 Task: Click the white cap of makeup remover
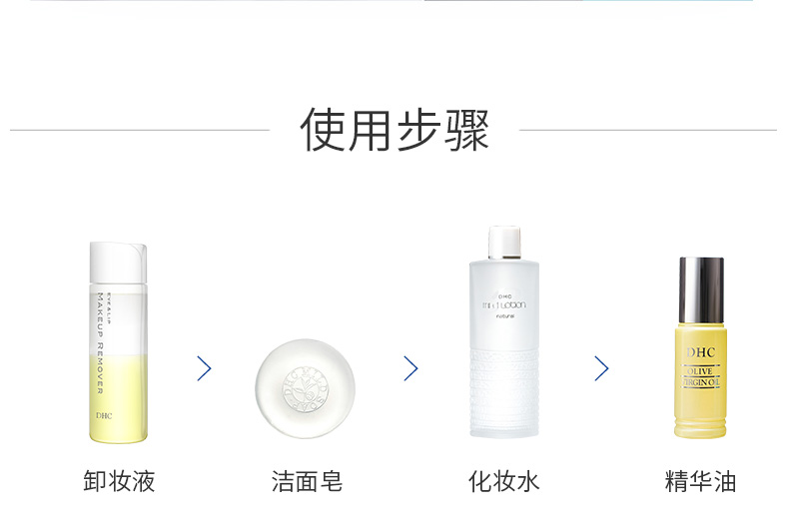118,263
